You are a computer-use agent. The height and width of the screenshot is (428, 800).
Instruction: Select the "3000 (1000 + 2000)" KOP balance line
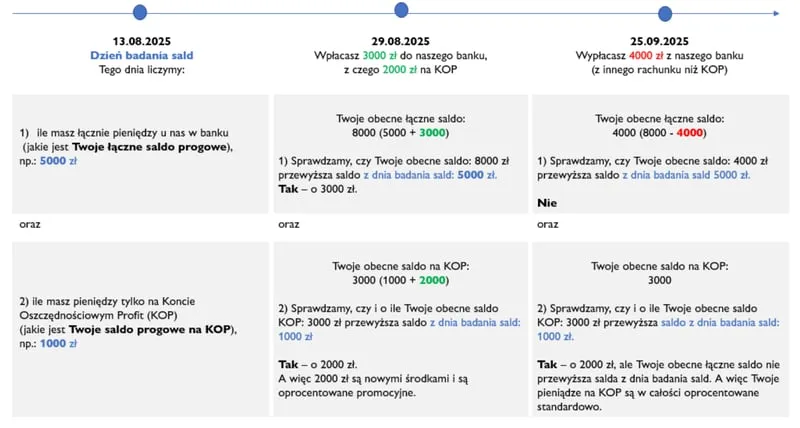[400, 280]
